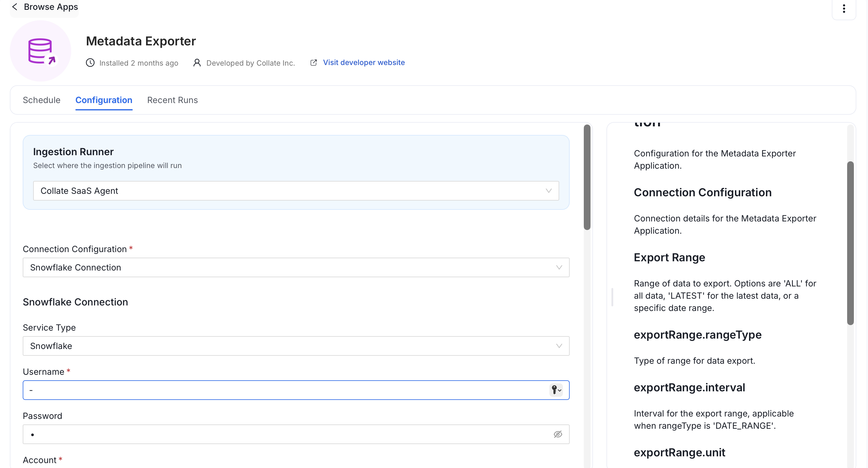Image resolution: width=868 pixels, height=468 pixels.
Task: Click the configuration form scrollbar
Action: (587, 178)
